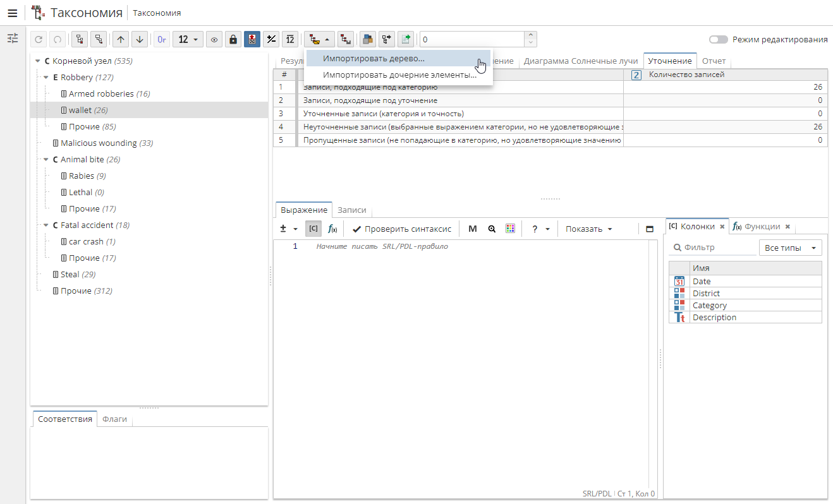Viewport: 833px width, 504px height.
Task: Toggle the highlighted blue toolbar button with red arrow
Action: pyautogui.click(x=252, y=39)
